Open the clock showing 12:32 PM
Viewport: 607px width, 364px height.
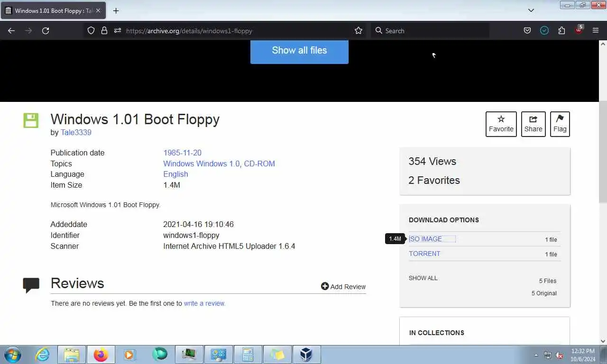pos(583,355)
